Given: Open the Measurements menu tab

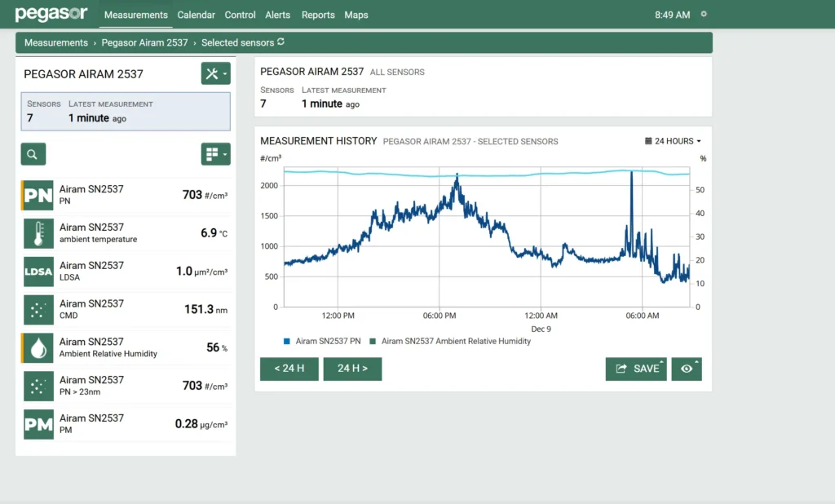Looking at the screenshot, I should 136,15.
